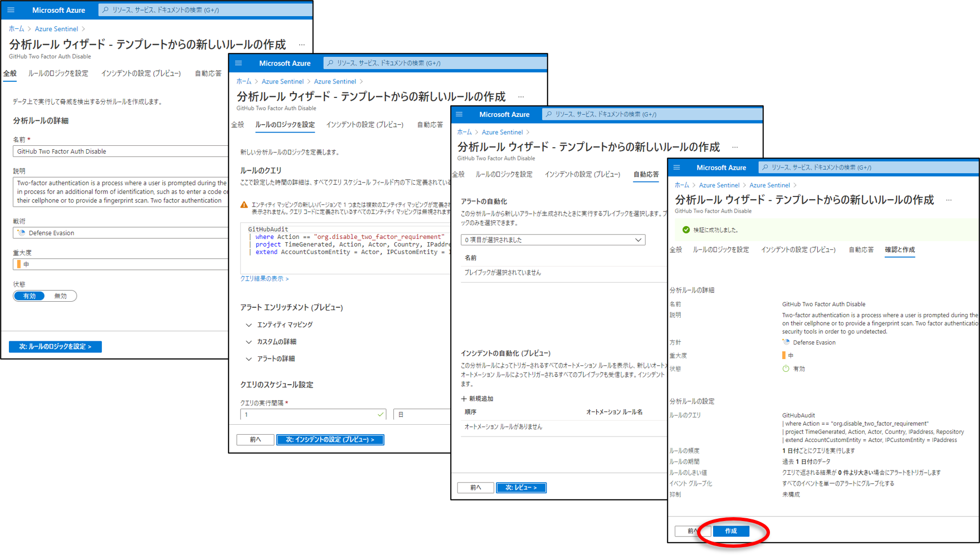This screenshot has width=980, height=555.
Task: Open hamburger menu in the 確認と作成 window
Action: 676,168
